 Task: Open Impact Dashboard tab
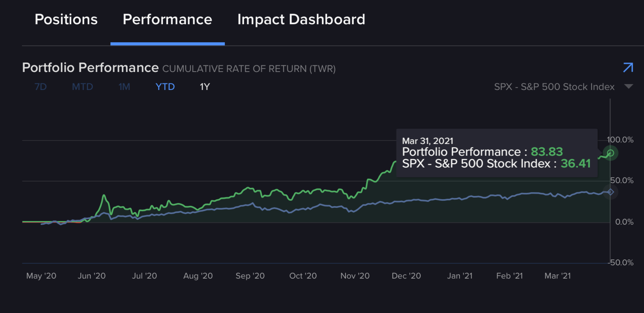[x=301, y=19]
